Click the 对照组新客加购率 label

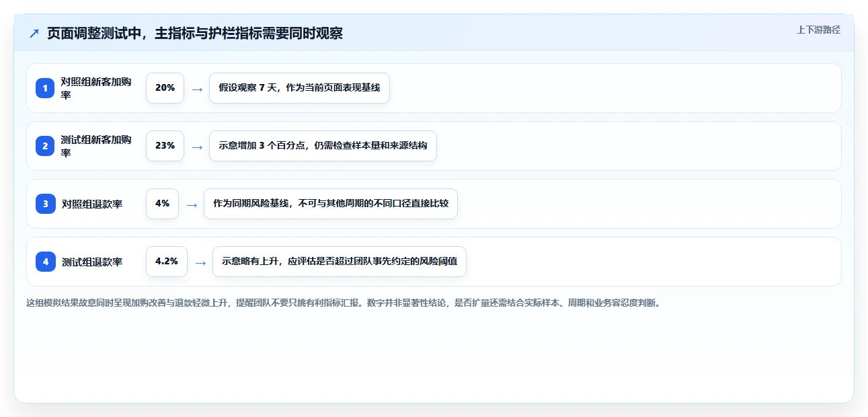click(x=97, y=88)
